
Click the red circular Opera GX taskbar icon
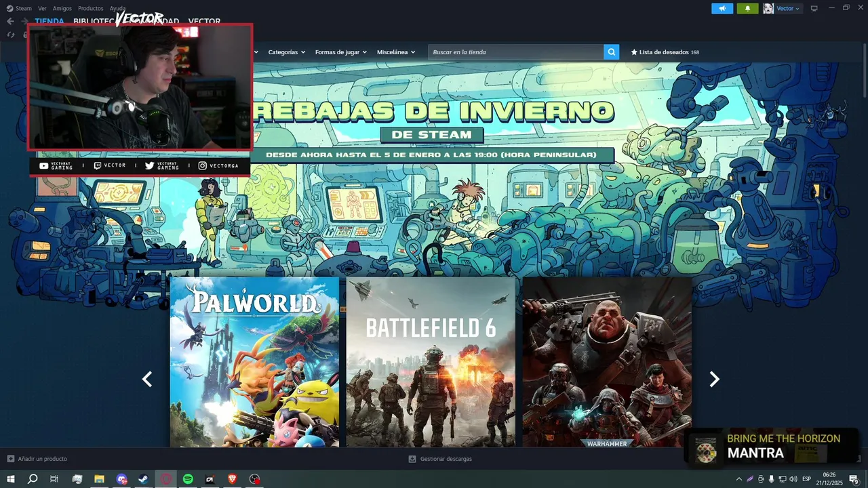(166, 479)
